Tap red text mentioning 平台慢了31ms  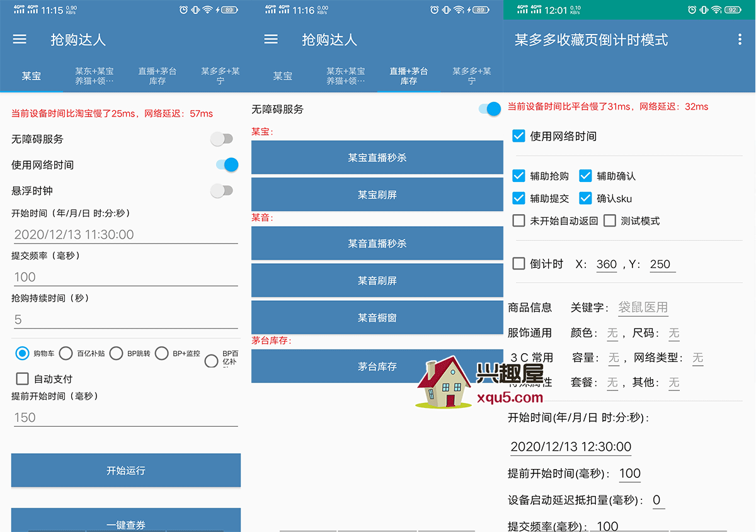click(x=608, y=106)
